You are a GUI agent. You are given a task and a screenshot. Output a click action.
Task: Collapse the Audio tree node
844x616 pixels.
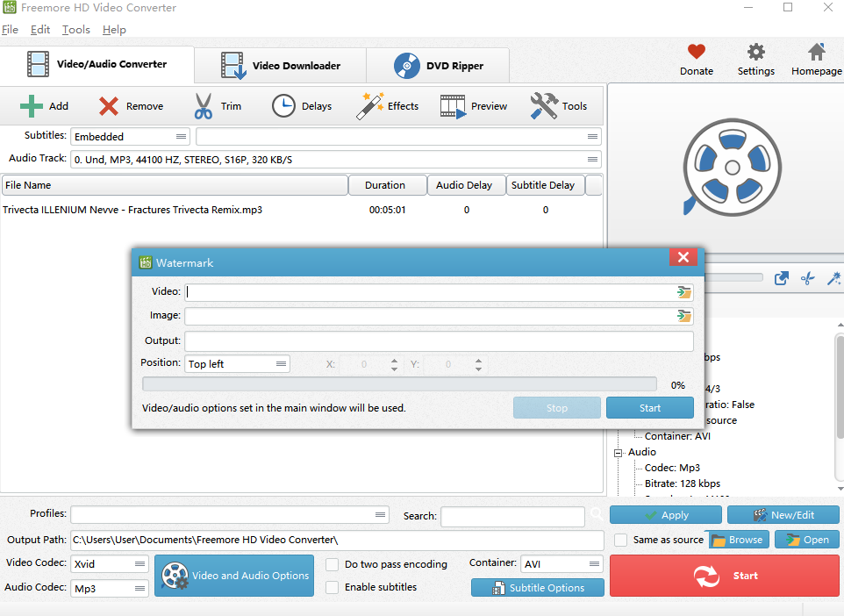[618, 453]
